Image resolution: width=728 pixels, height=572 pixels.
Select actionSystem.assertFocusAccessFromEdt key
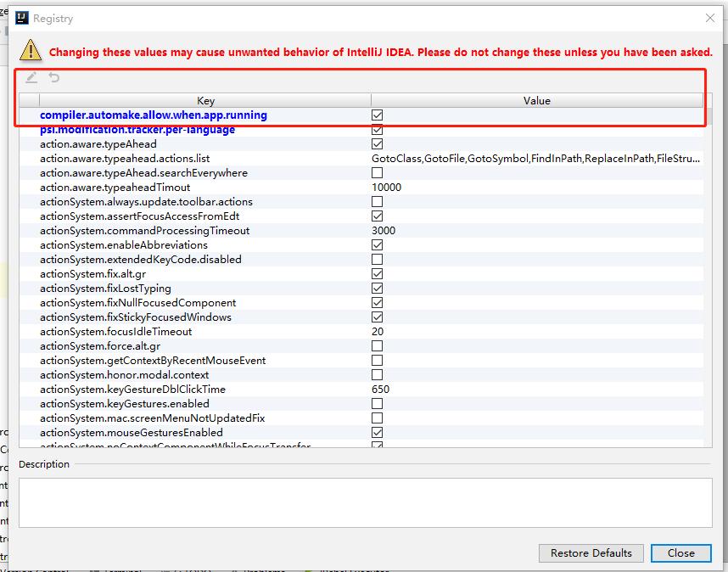140,216
